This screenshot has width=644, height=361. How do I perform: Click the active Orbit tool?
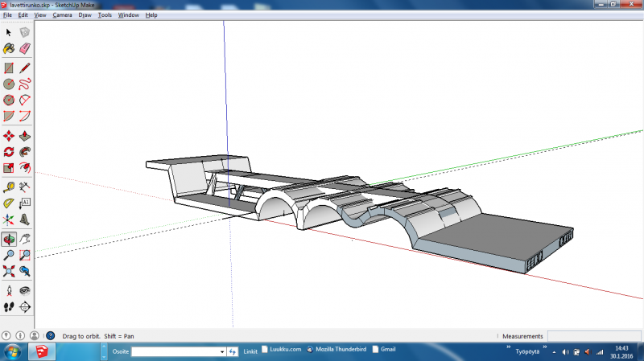pyautogui.click(x=9, y=239)
